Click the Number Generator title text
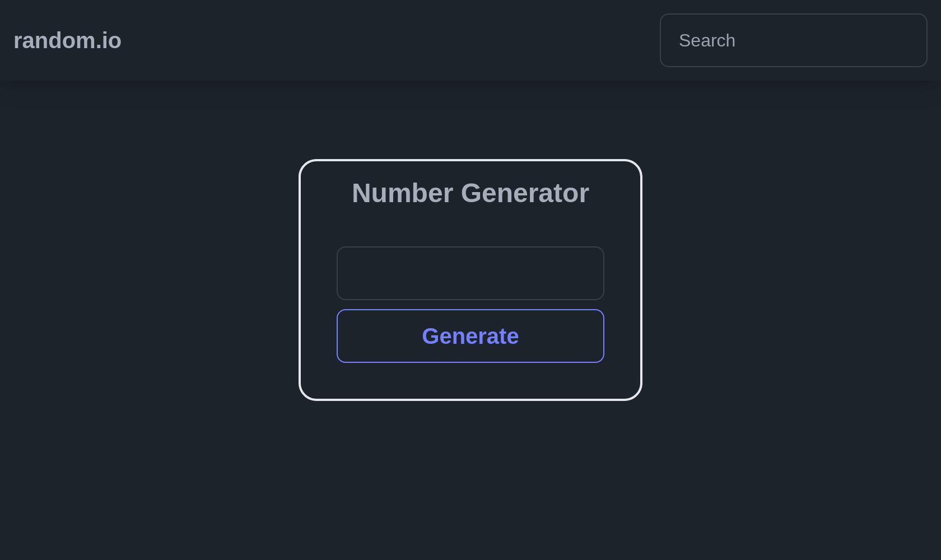The image size is (941, 560). [470, 193]
